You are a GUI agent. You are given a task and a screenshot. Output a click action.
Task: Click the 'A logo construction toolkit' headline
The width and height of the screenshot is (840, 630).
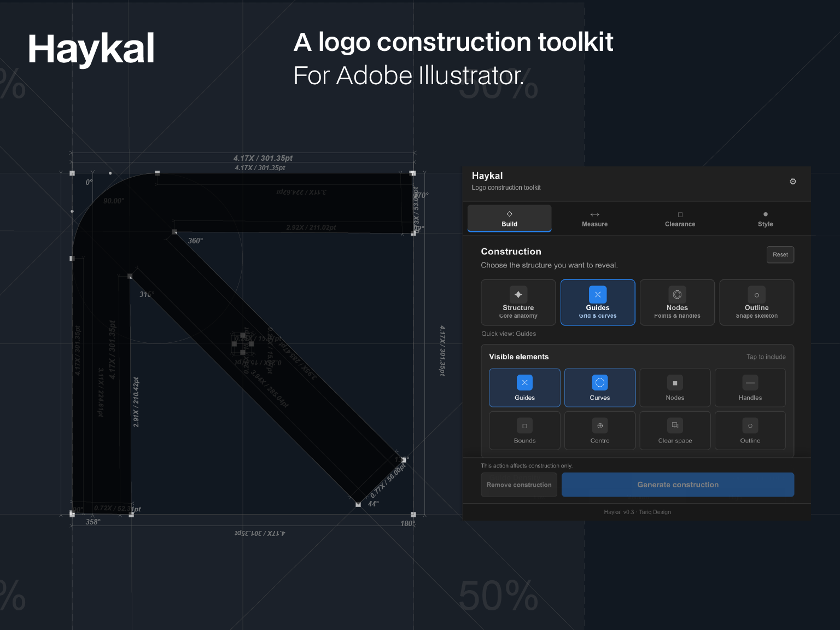tap(453, 42)
